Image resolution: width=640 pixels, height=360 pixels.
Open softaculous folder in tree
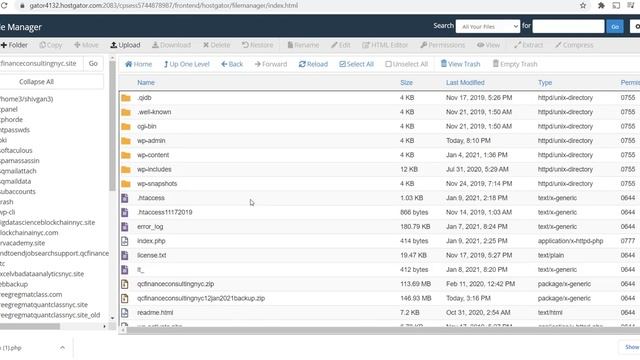click(16, 150)
